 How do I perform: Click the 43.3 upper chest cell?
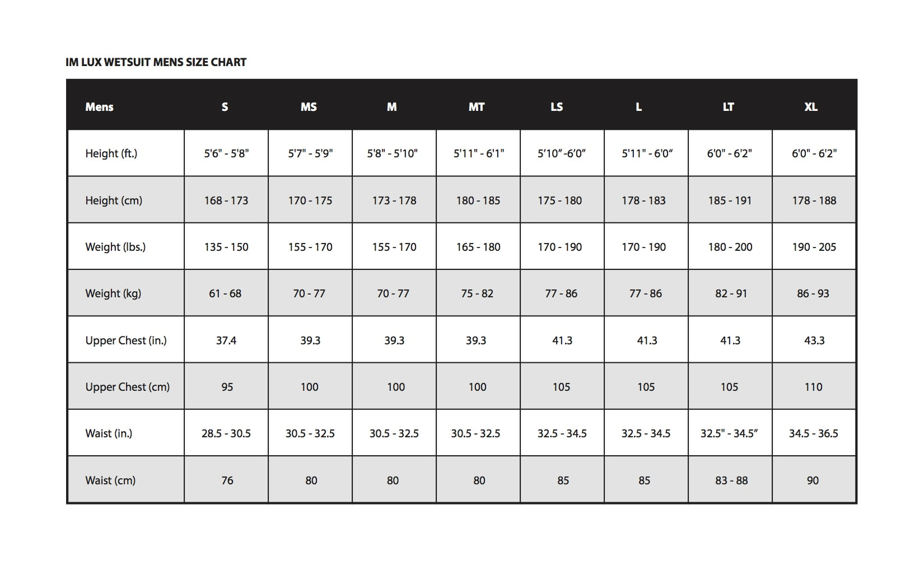tap(814, 340)
